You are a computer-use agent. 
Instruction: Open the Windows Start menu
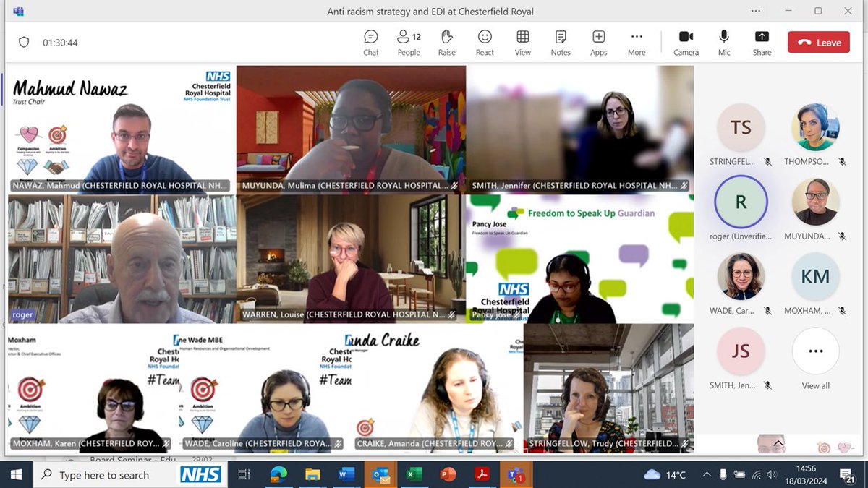tap(16, 475)
